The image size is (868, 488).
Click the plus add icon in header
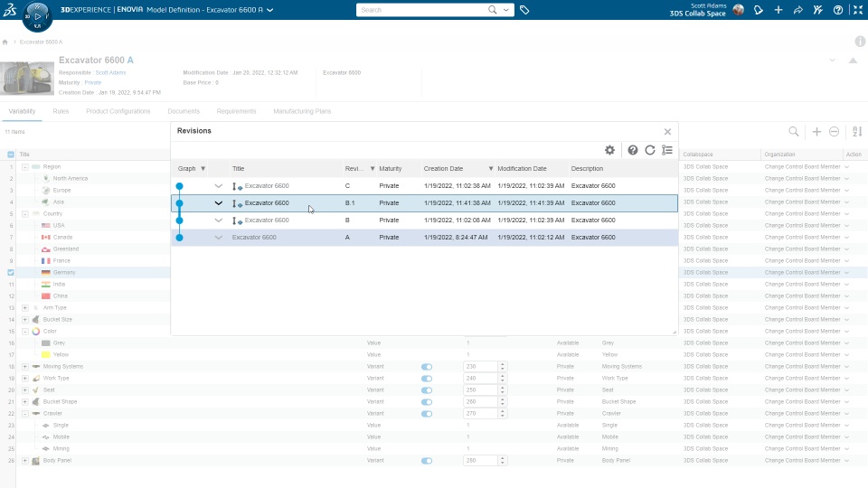778,10
